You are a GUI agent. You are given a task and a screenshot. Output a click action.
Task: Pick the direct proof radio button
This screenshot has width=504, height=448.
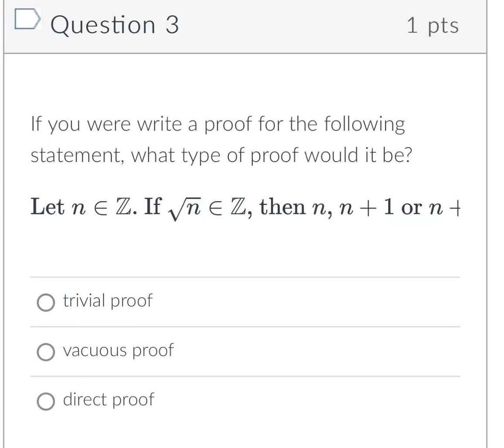[46, 400]
